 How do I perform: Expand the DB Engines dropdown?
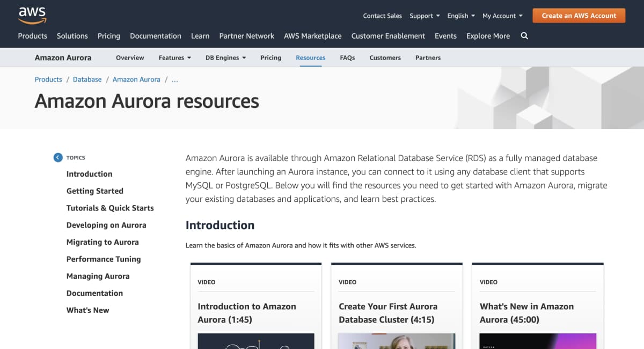point(225,57)
